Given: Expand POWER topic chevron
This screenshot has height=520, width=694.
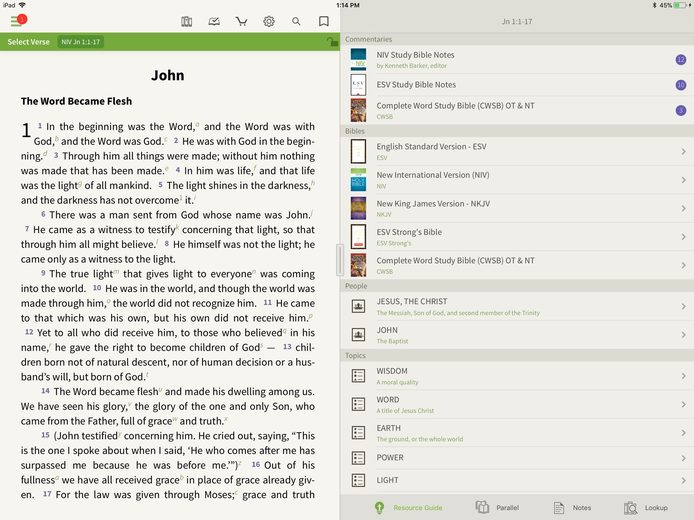Looking at the screenshot, I should pos(684,458).
